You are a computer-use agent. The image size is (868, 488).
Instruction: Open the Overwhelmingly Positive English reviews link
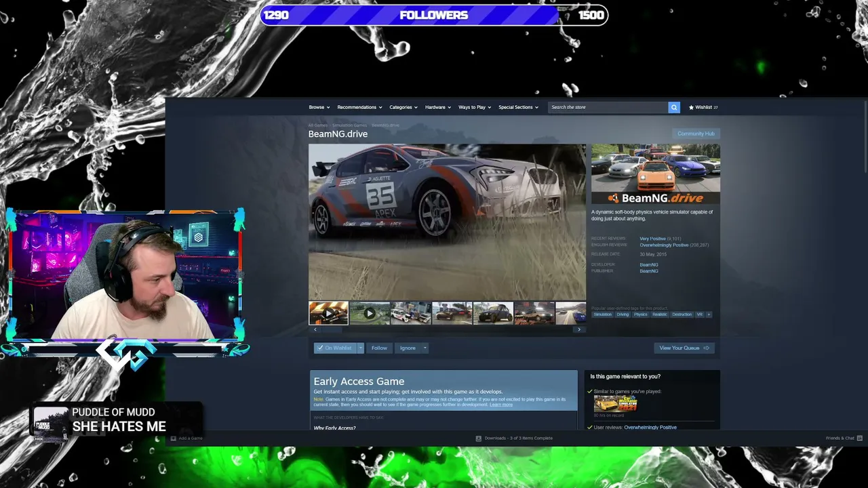click(664, 245)
